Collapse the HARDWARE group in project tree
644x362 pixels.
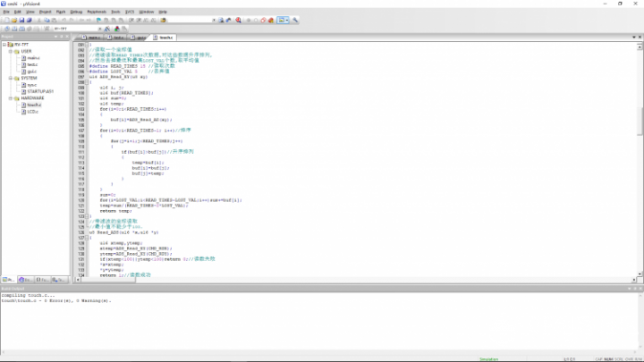[x=11, y=98]
